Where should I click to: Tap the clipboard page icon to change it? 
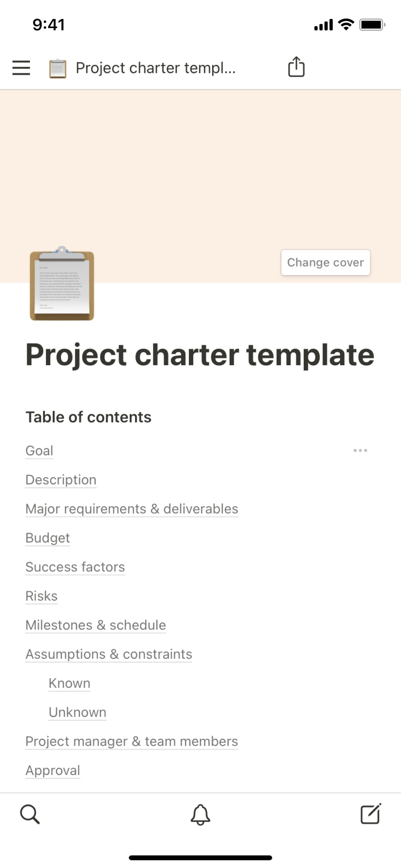pos(61,284)
